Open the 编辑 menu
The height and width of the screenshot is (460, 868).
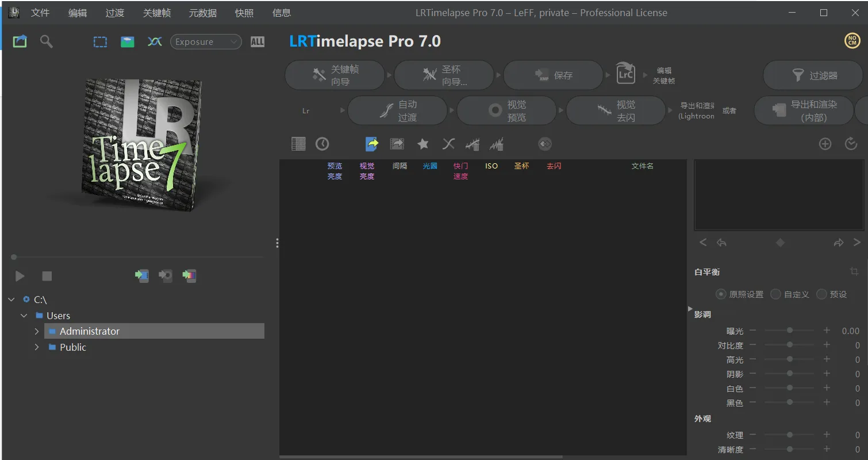tap(78, 13)
